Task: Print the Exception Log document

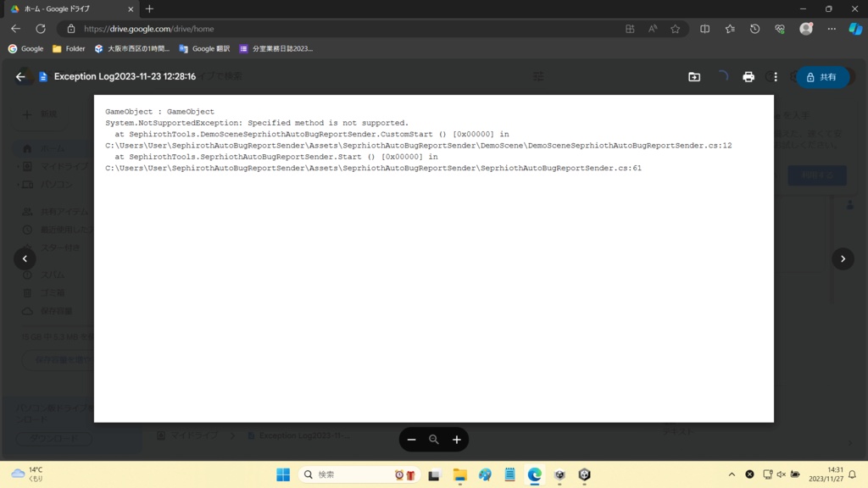Action: [748, 76]
